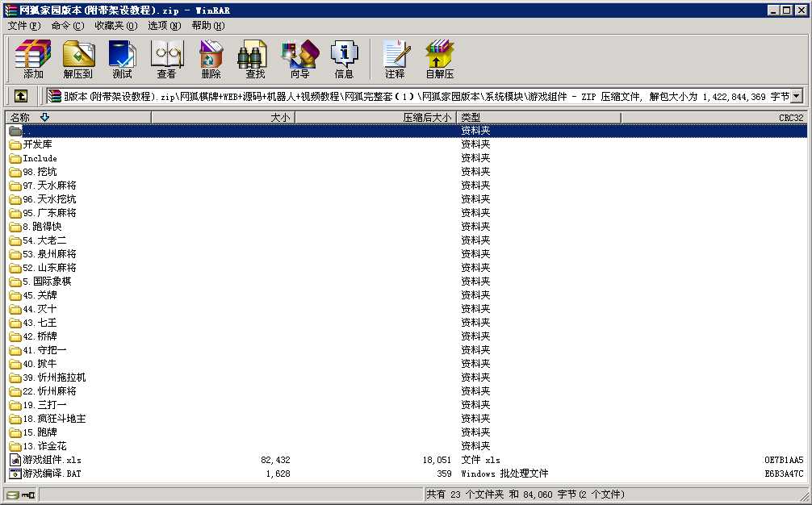Go up one folder level button

click(x=21, y=96)
